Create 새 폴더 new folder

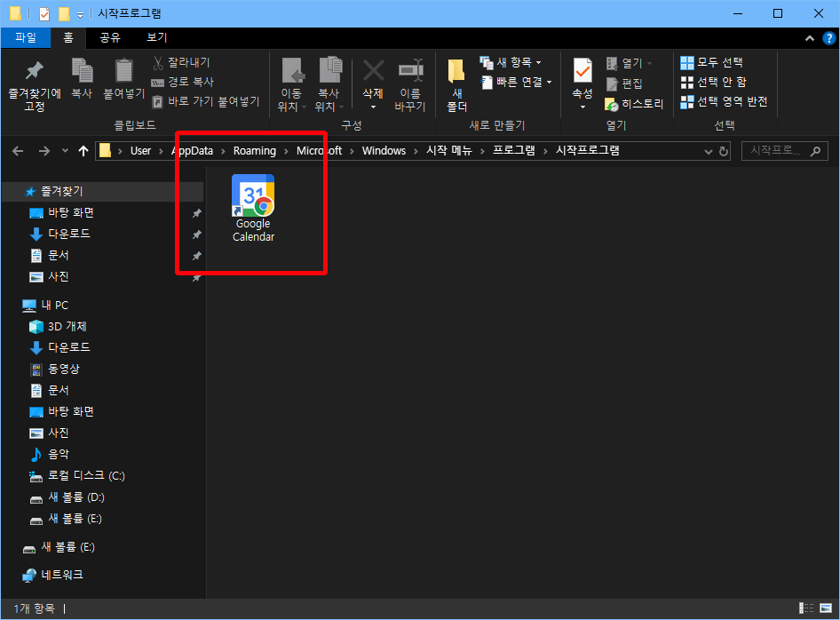tap(456, 86)
